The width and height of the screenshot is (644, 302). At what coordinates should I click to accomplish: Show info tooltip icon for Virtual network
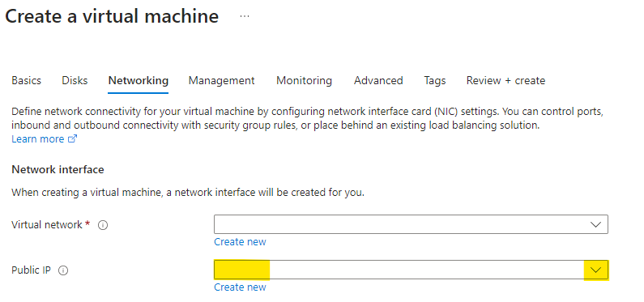103,225
